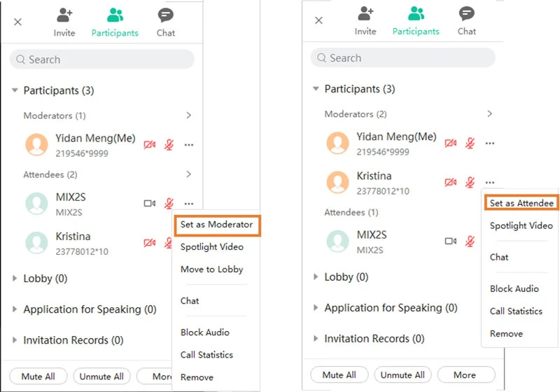Click MIX2S's three-dot menu in left panel

pyautogui.click(x=189, y=204)
